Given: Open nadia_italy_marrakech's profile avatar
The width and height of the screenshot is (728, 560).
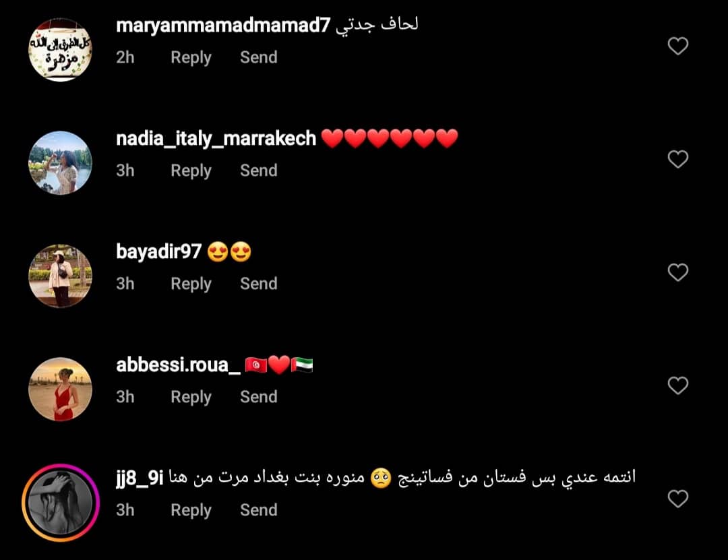Looking at the screenshot, I should tap(61, 163).
